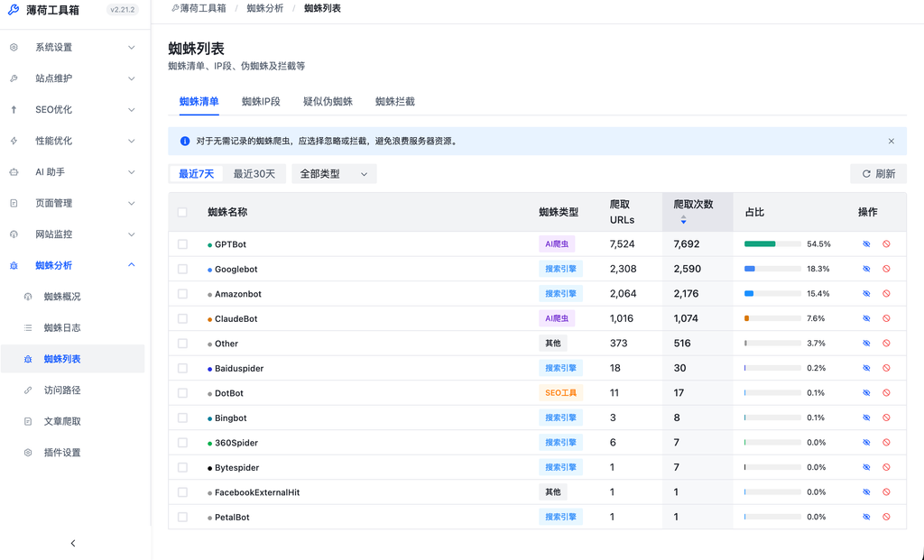Click the 蜘蛛分析 bug icon
924x560 pixels.
(x=14, y=266)
